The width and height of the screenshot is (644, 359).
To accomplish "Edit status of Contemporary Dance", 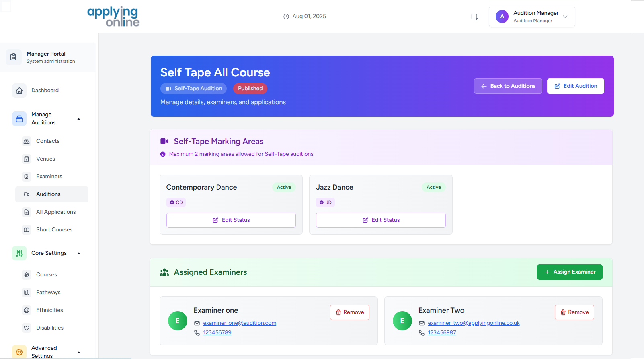I will pyautogui.click(x=231, y=220).
